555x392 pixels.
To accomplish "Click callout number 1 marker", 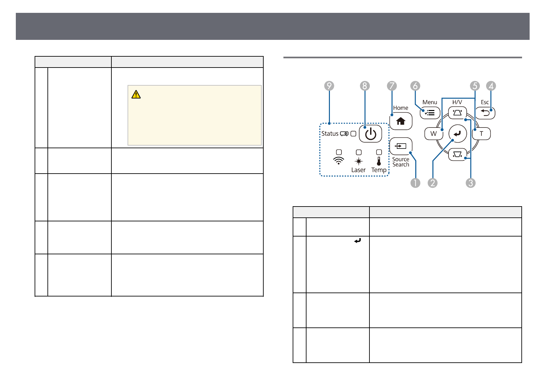I will coord(415,183).
